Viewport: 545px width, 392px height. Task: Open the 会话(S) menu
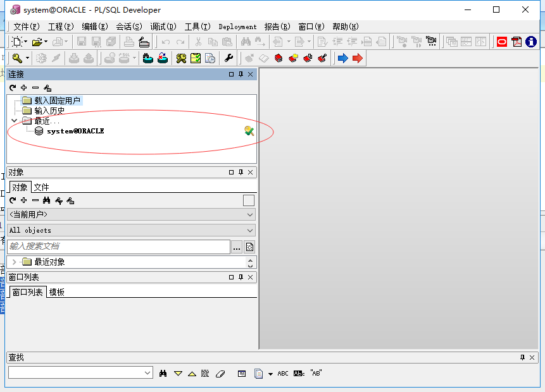pyautogui.click(x=129, y=27)
